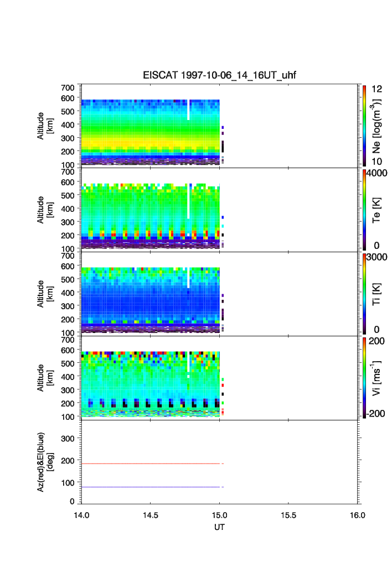Screen dimensions: 392x588
Task: Click the 15.0 tick on UT axis
Action: click(219, 515)
